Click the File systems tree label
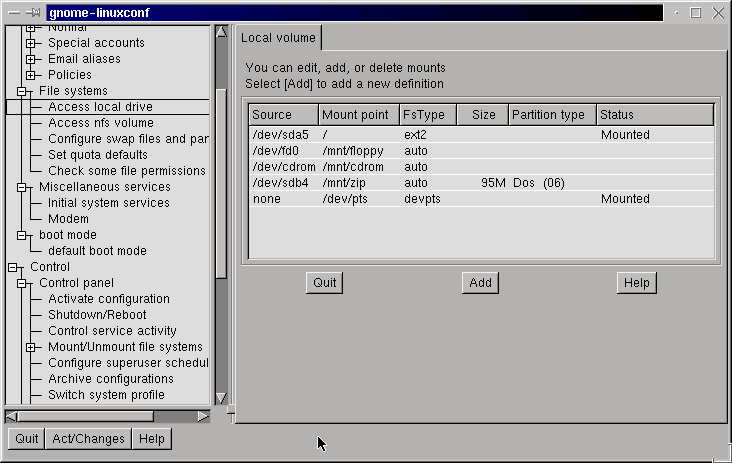This screenshot has width=732, height=463. coord(73,91)
